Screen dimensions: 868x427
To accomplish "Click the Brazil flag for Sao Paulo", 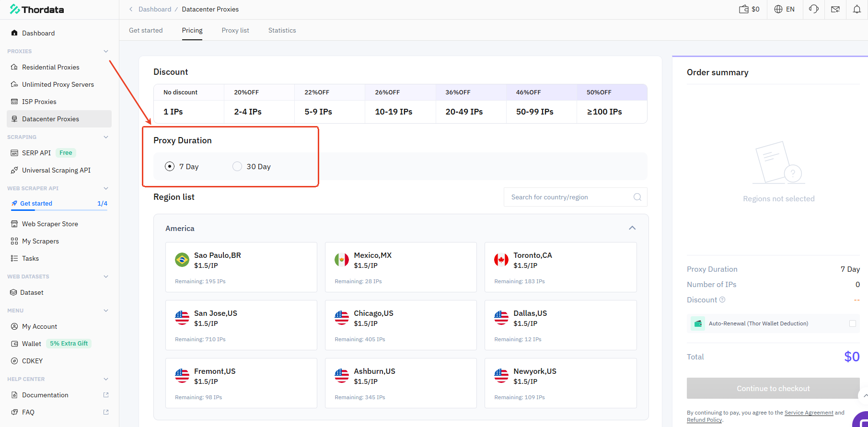I will (182, 260).
